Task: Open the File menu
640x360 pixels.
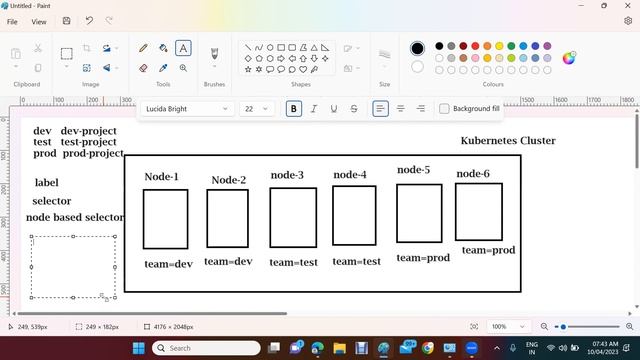Action: pyautogui.click(x=12, y=22)
